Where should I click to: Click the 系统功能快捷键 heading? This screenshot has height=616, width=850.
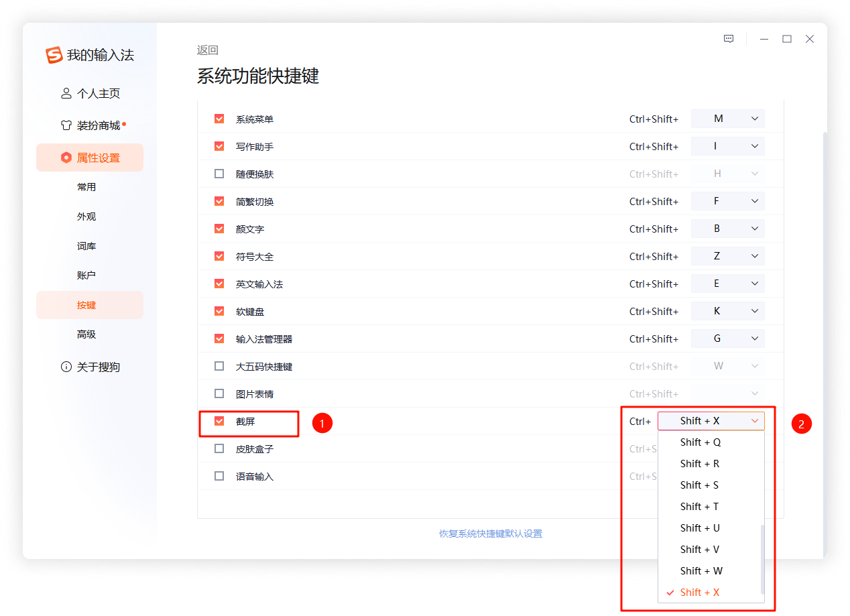coord(258,76)
